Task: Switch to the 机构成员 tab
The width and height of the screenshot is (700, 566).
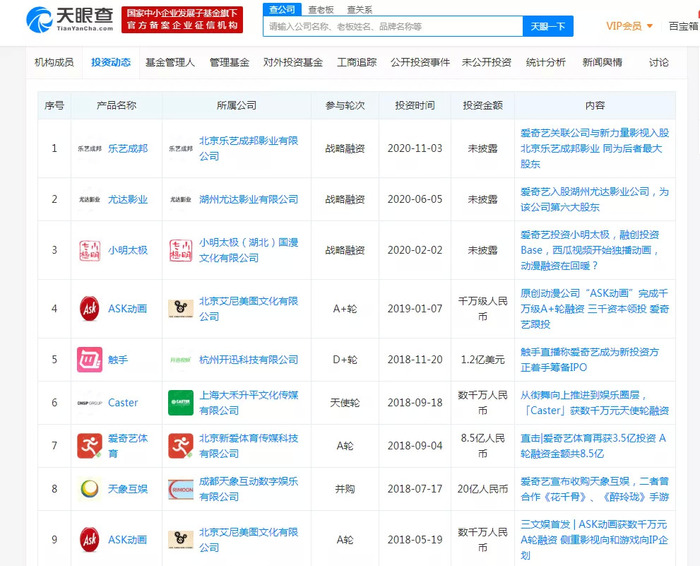Action: coord(54,62)
